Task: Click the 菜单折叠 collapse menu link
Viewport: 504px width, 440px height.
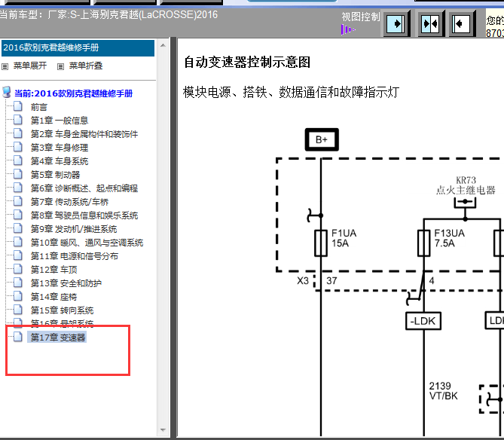Action: 86,66
